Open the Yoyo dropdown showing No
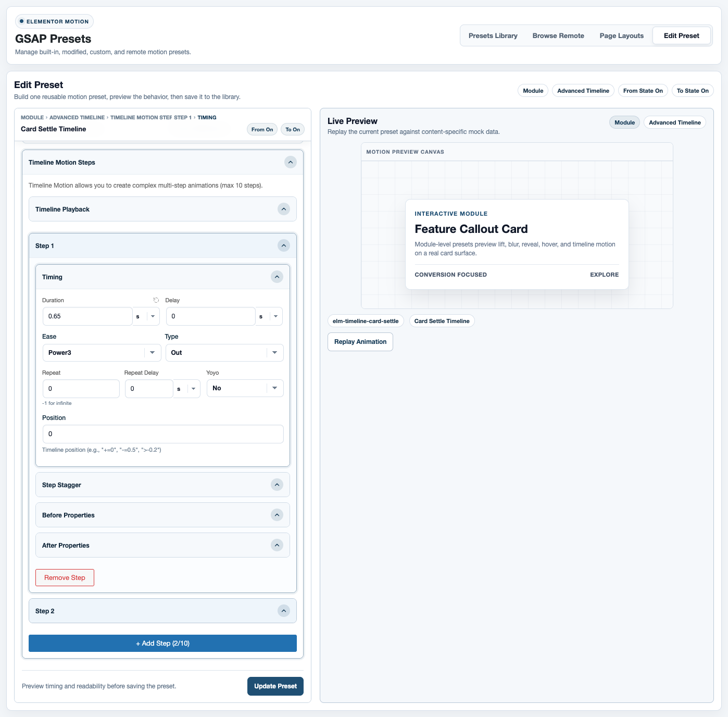 (245, 388)
